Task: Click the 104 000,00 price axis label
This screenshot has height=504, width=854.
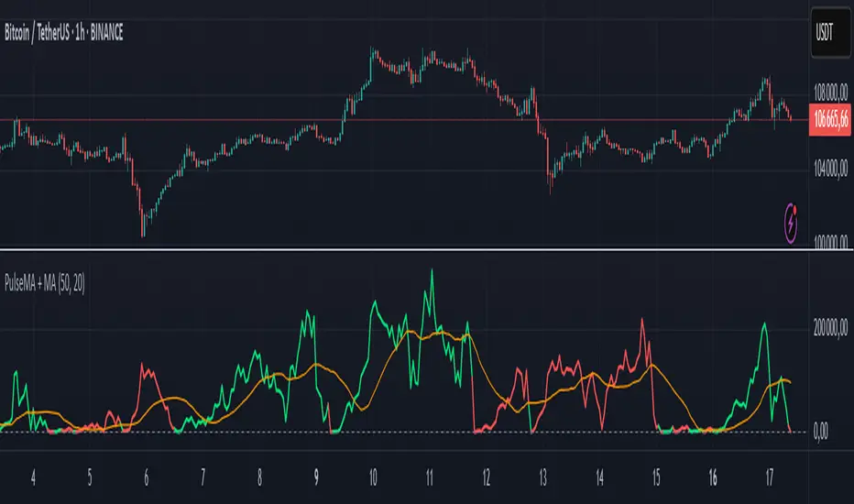Action: (x=830, y=169)
